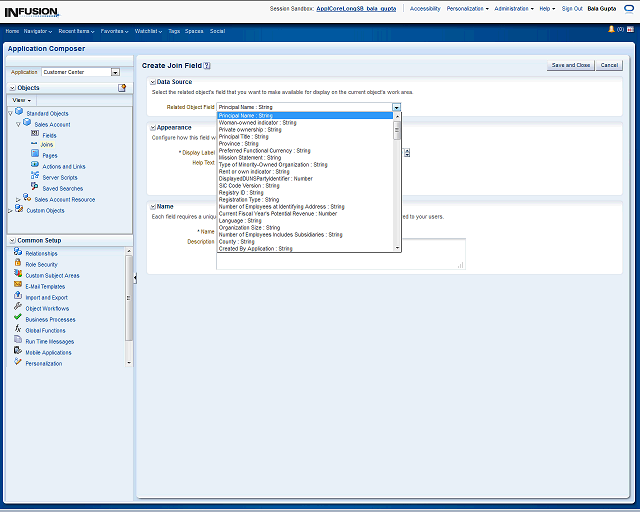Open the Administration menu
The width and height of the screenshot is (640, 512).
pyautogui.click(x=514, y=8)
